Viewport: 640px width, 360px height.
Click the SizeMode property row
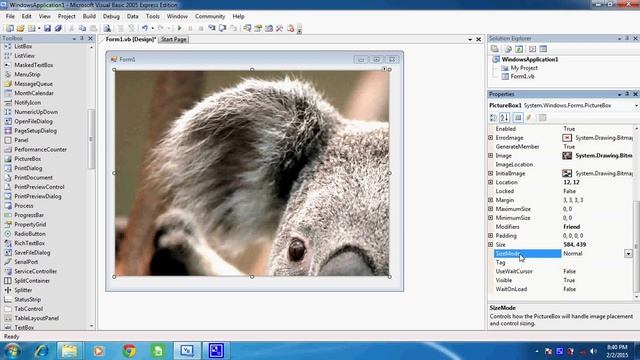pos(563,253)
